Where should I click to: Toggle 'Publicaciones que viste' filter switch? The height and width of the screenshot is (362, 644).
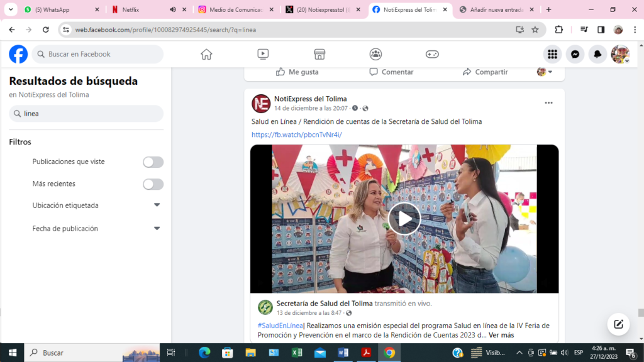pyautogui.click(x=153, y=162)
